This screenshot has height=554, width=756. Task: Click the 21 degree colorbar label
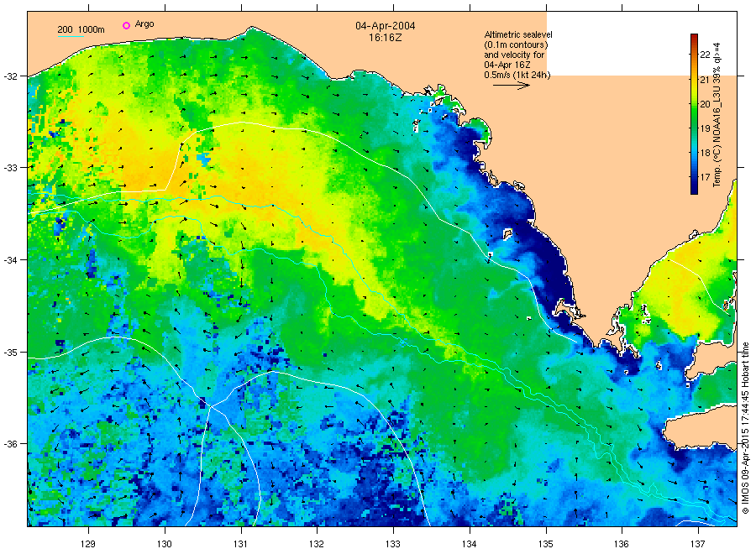click(705, 80)
